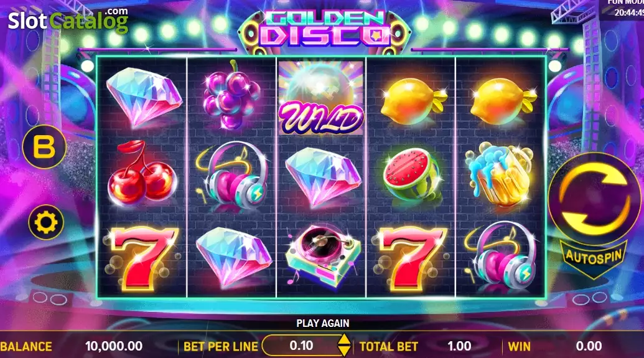Click the WILD disco ball symbol
Screen dimensions: 644x358
tap(321, 97)
